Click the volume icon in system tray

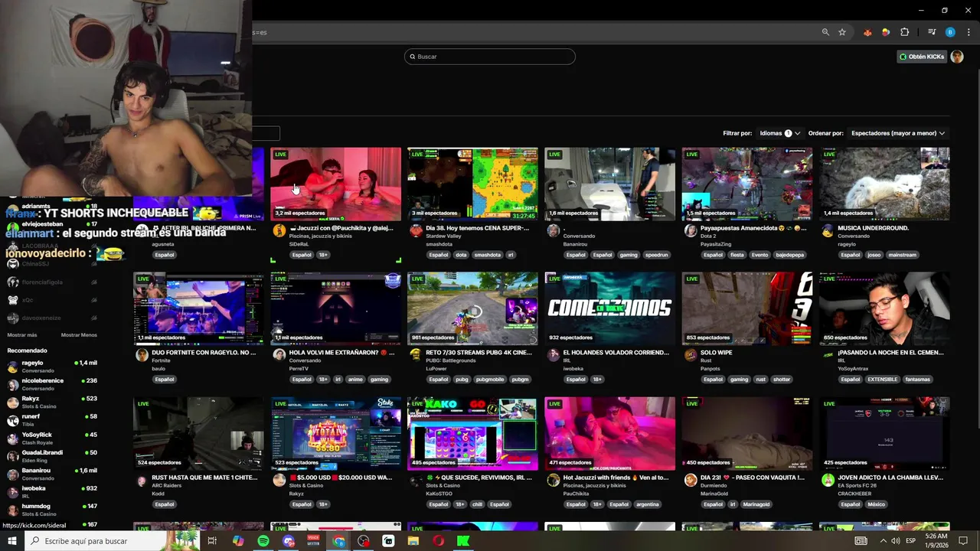(896, 541)
